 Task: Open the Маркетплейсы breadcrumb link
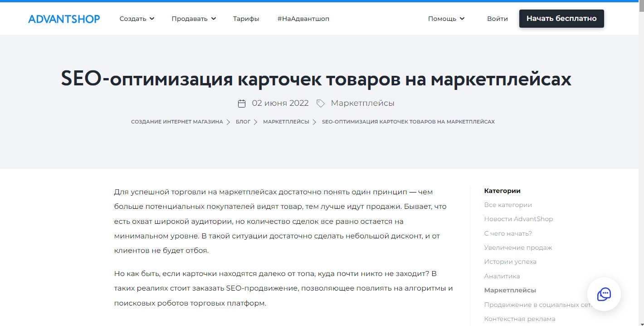coord(286,122)
